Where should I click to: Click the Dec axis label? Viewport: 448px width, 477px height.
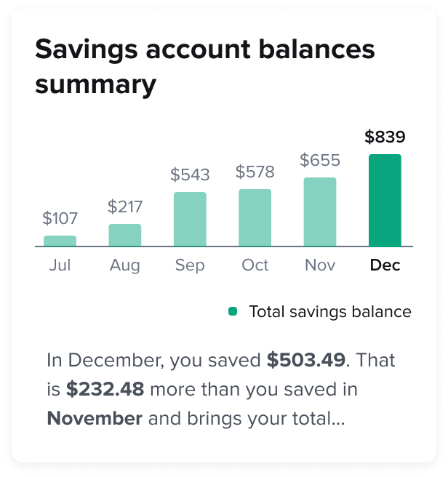[x=385, y=265]
